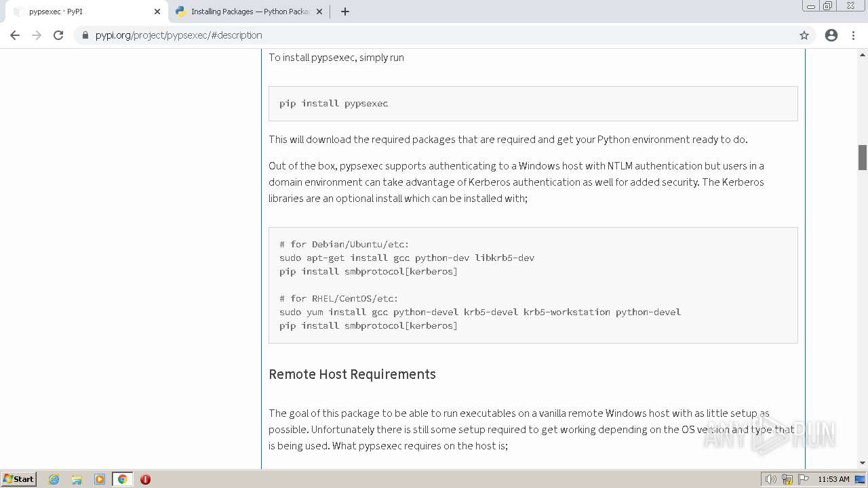
Task: Show the desktop via tray monitor icon
Action: pos(860,479)
